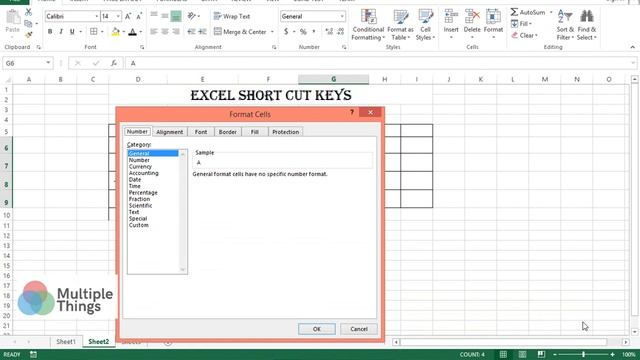Click the Borders icon in Font group

coord(93,31)
